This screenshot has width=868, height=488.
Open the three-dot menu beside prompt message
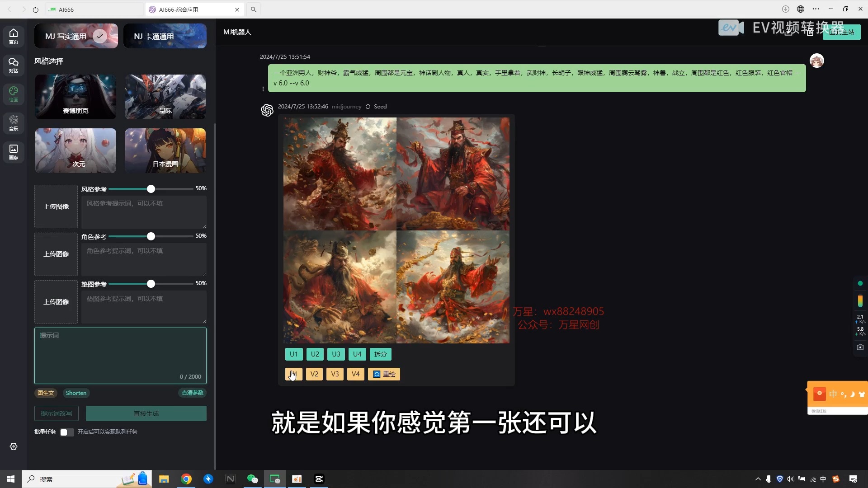(263, 89)
